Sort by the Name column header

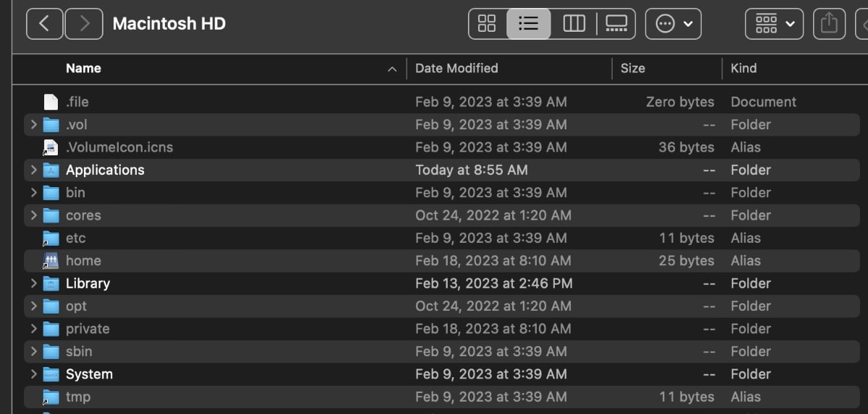click(x=83, y=69)
